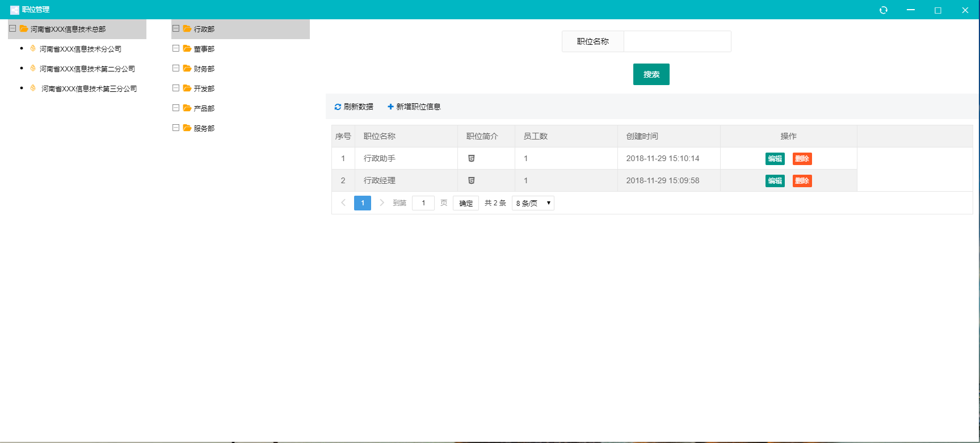Screen dimensions: 980x443
Task: Focus the 职位名称 search input field
Action: click(x=678, y=41)
